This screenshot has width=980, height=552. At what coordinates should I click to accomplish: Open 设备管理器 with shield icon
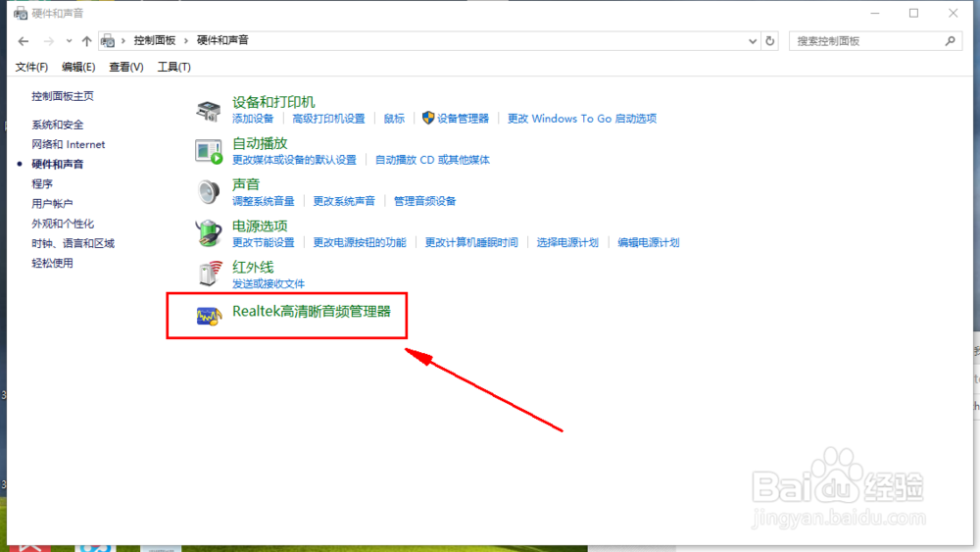(456, 119)
